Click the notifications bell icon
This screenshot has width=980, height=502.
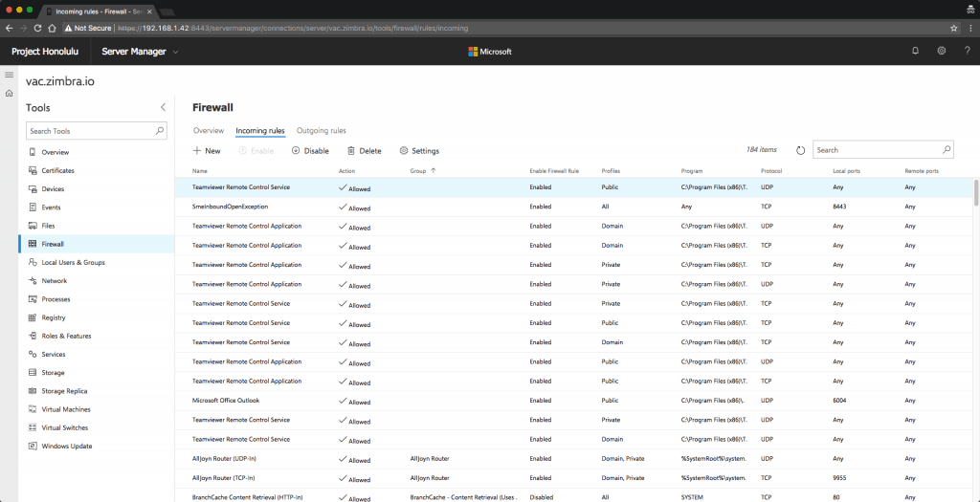[x=916, y=52]
